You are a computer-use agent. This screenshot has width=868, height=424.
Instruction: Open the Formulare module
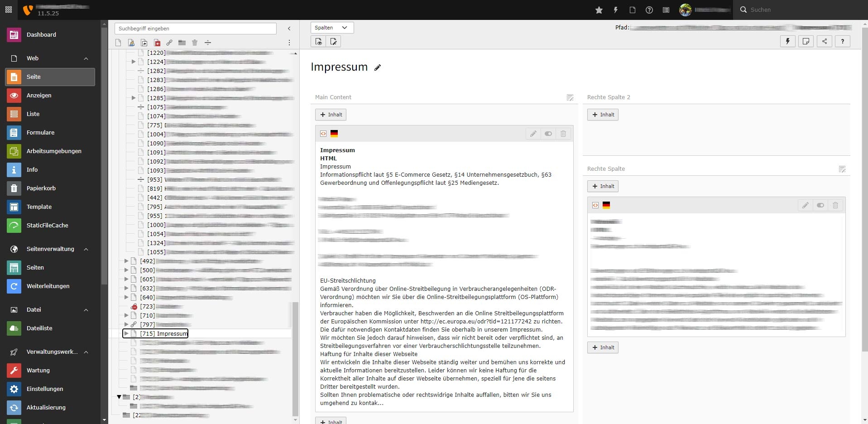pos(50,133)
